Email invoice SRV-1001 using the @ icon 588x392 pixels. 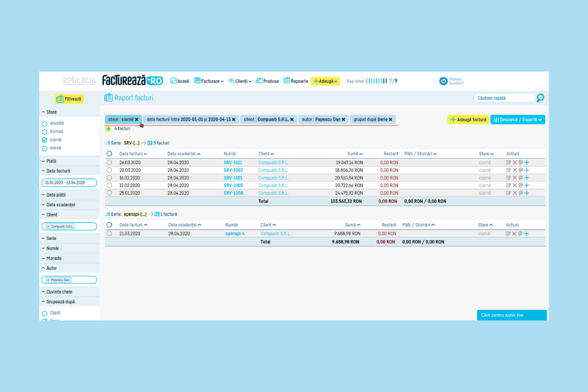pos(520,178)
